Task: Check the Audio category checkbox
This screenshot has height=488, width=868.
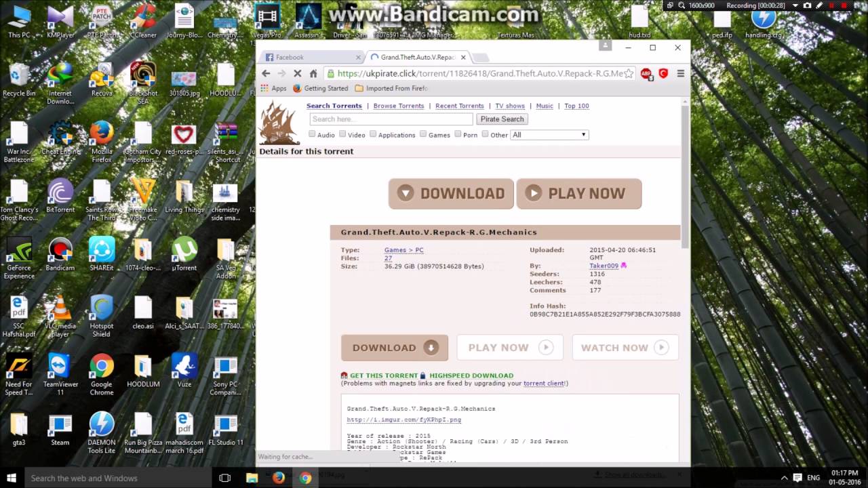Action: [x=312, y=134]
